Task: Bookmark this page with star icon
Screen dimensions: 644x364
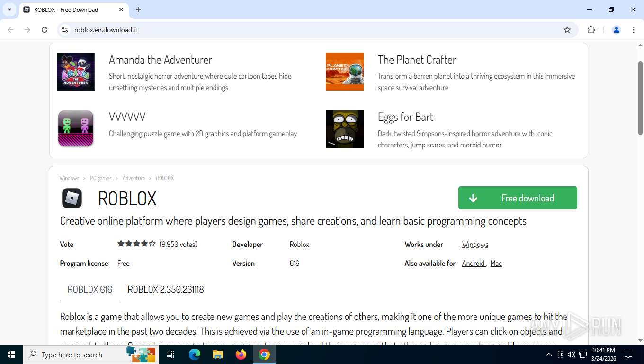Action: [567, 30]
